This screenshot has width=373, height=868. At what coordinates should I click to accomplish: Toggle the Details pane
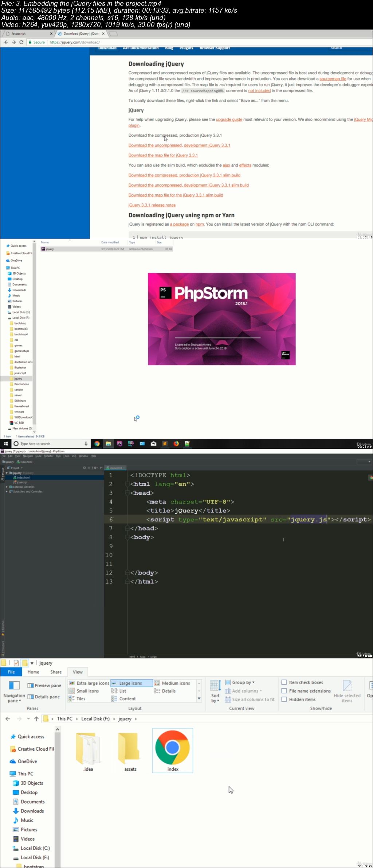pyautogui.click(x=43, y=697)
